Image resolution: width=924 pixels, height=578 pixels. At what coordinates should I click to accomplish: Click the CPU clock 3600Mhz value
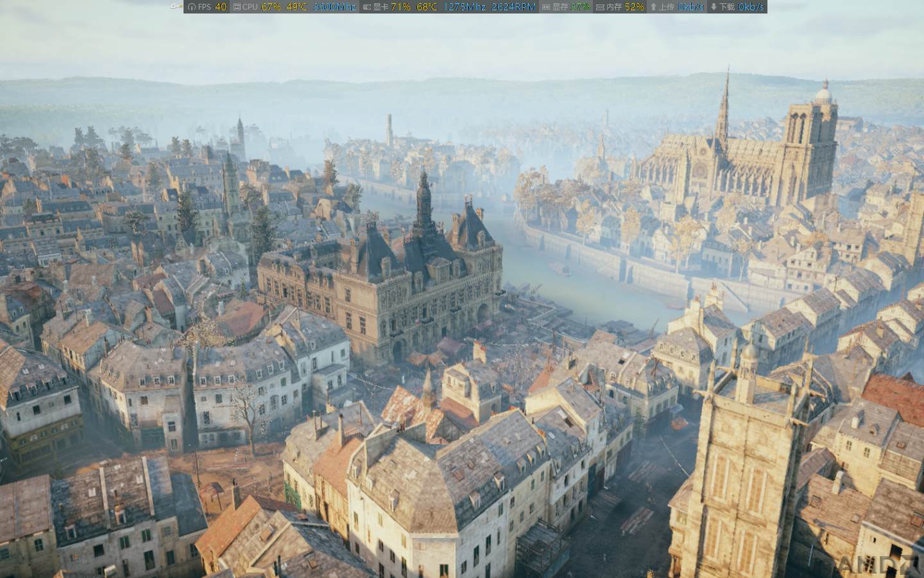click(334, 7)
